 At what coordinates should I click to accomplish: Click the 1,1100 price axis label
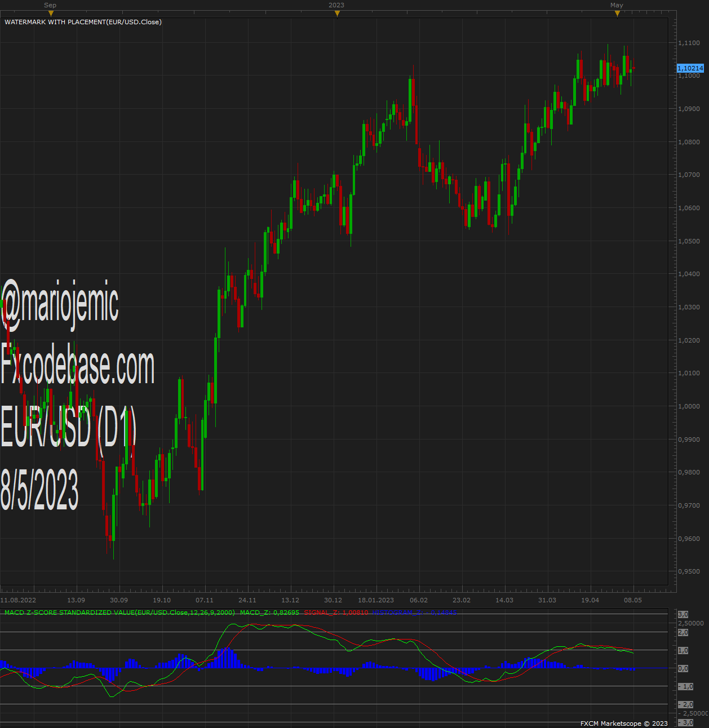tap(689, 43)
